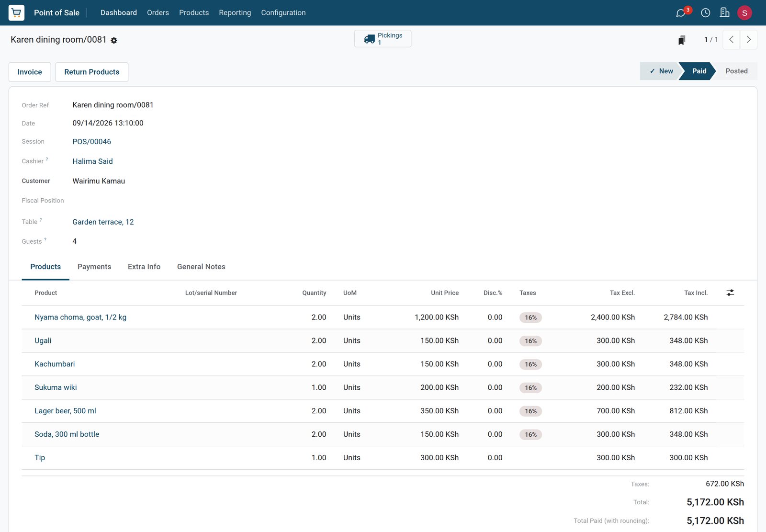Open cashier Halima Said link
This screenshot has height=532, width=766.
93,161
